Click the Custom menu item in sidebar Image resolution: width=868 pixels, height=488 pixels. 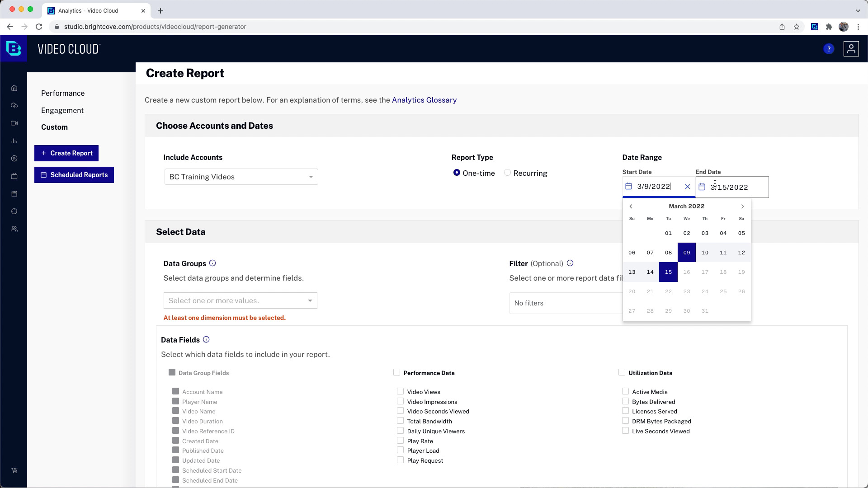point(54,127)
